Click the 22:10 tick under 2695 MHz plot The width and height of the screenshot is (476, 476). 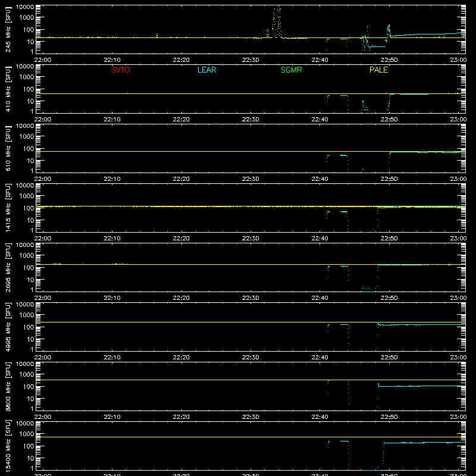[x=112, y=298]
